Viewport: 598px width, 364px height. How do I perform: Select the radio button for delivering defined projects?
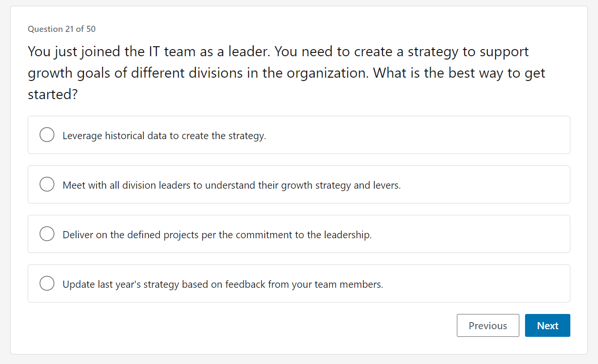tap(47, 233)
